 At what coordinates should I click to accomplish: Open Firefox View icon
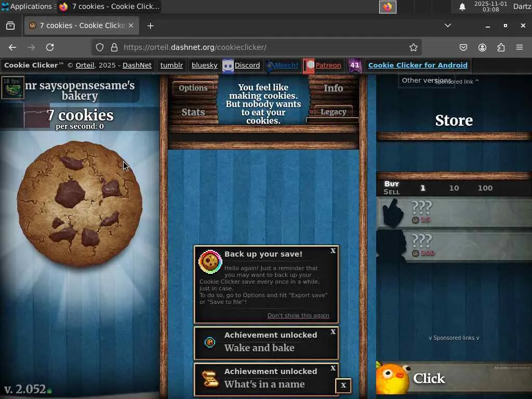click(x=10, y=26)
